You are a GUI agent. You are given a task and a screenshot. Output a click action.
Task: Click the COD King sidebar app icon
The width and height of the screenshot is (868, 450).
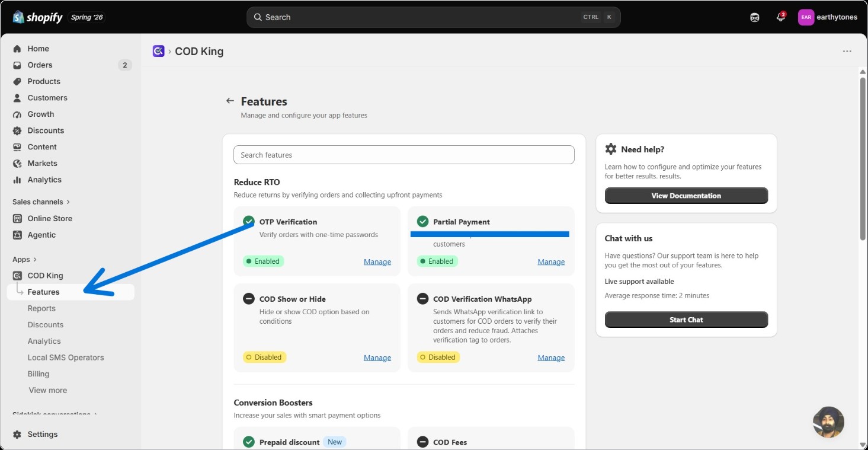[17, 276]
